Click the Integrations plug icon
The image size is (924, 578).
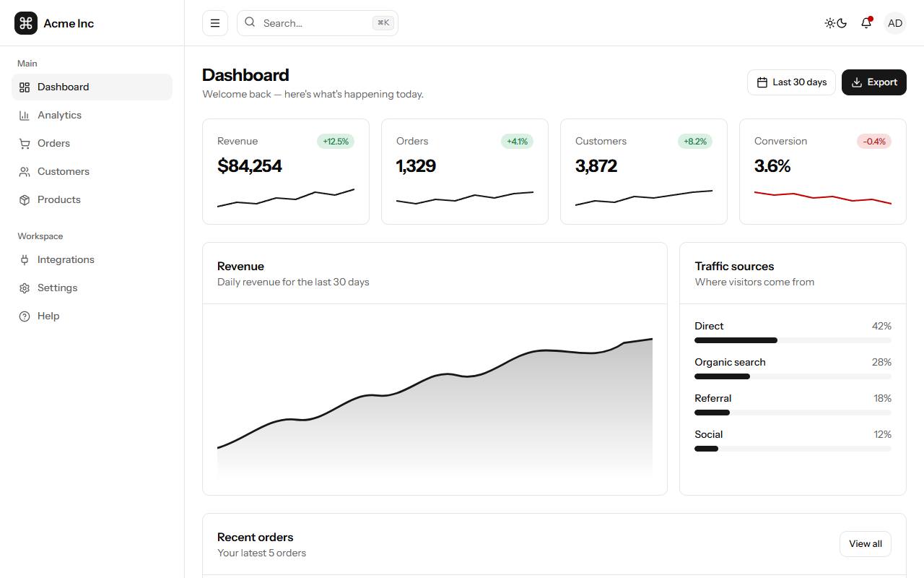tap(25, 260)
